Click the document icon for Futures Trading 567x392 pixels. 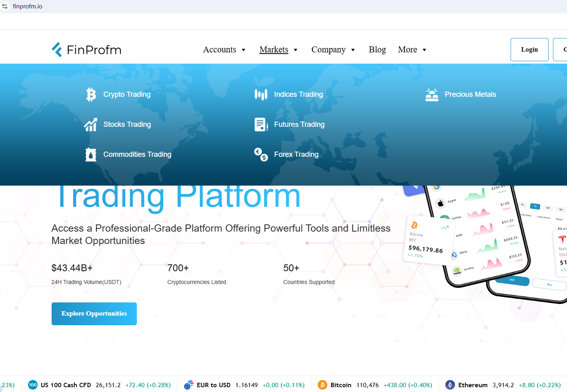(x=261, y=124)
